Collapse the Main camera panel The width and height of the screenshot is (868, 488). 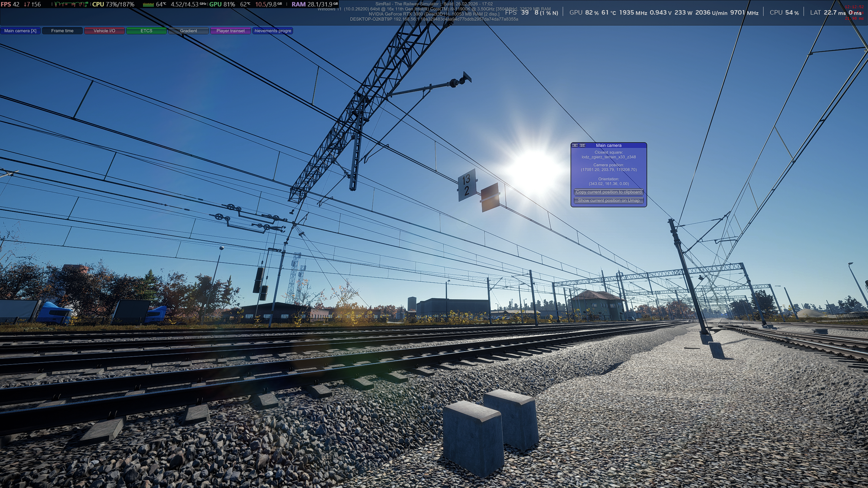click(x=582, y=145)
